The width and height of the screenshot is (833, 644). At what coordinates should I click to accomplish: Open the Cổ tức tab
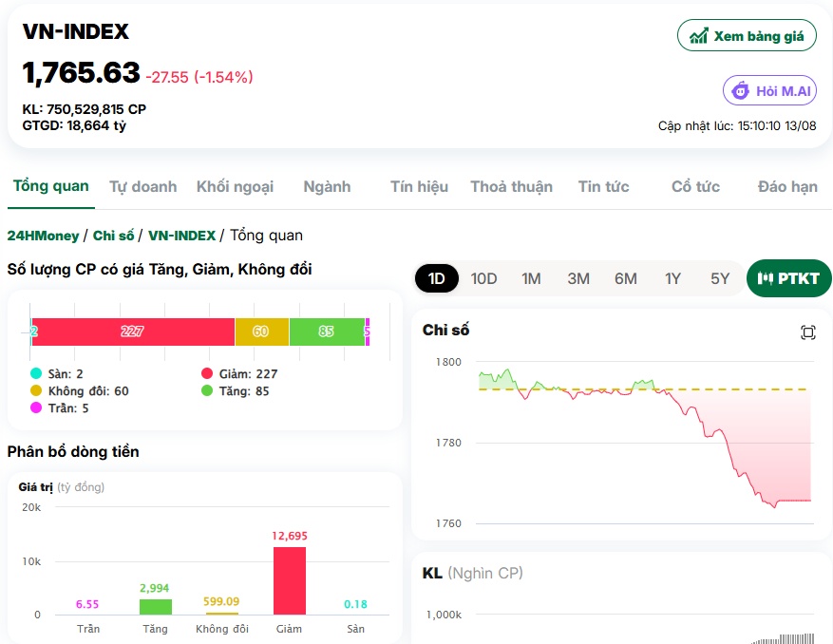tap(695, 186)
